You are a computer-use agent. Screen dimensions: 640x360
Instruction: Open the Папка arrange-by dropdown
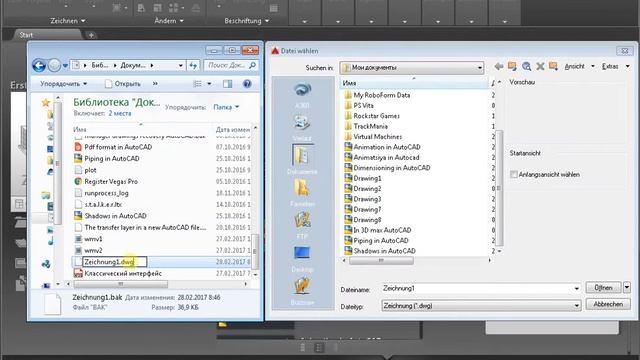[x=226, y=107]
